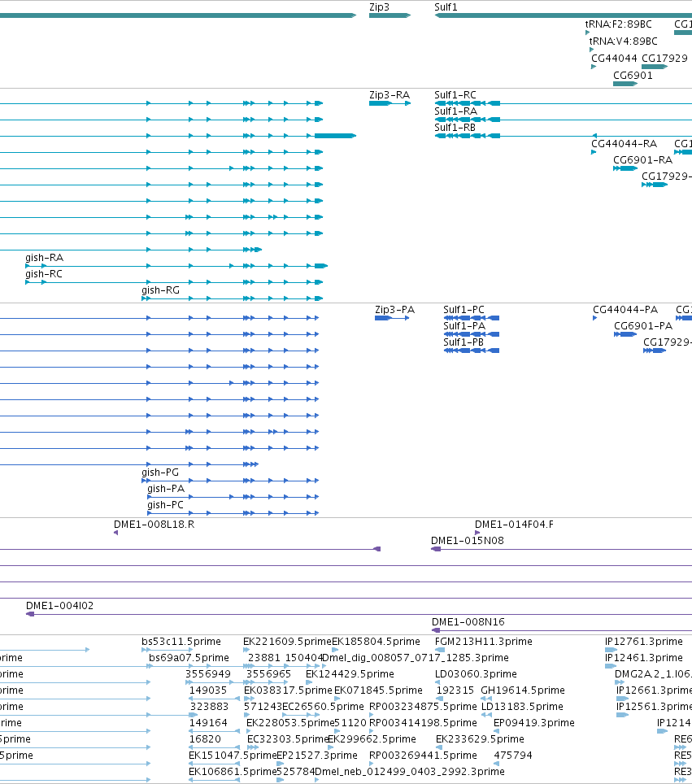Click the LD03060.3prime EST label
The width and height of the screenshot is (692, 784).
[x=476, y=674]
